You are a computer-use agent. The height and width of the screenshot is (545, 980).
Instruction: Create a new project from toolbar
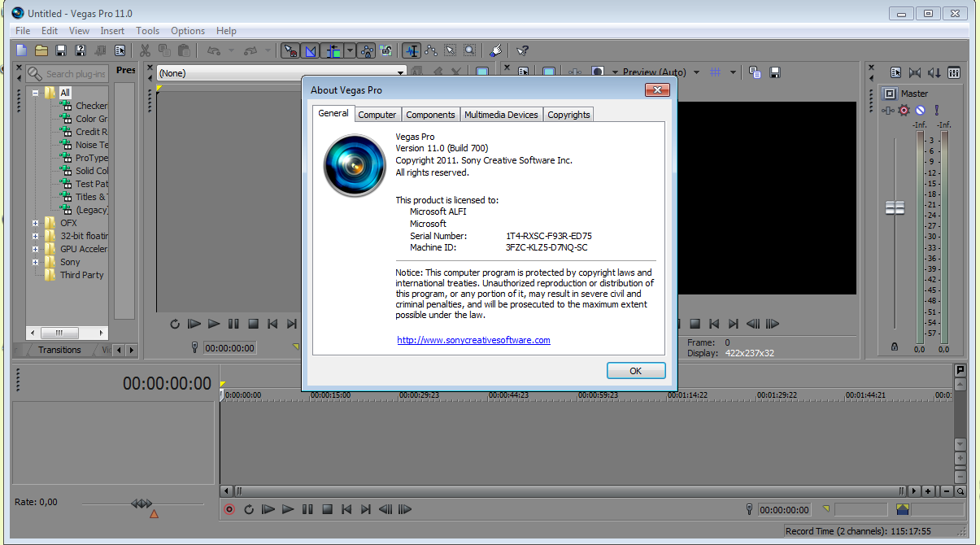click(22, 50)
